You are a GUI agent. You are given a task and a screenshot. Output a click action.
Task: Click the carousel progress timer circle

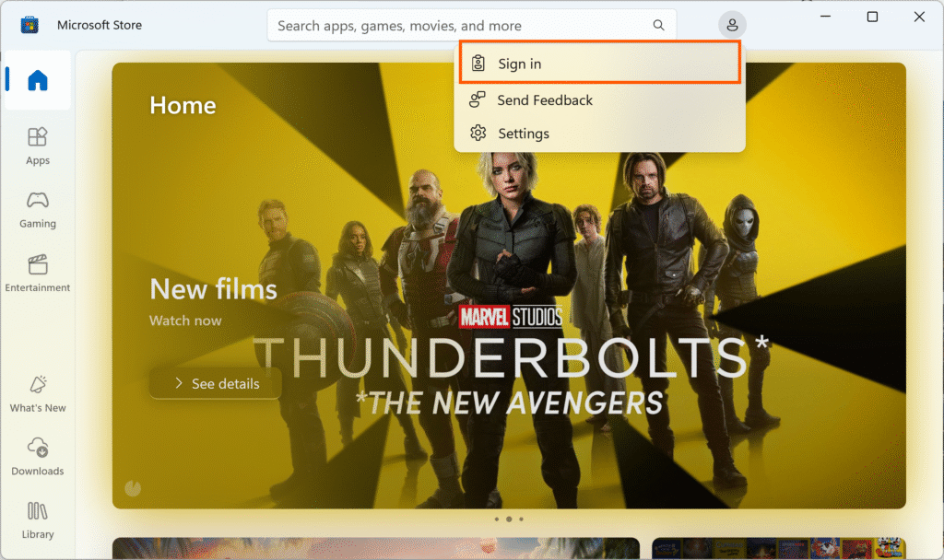(x=133, y=488)
